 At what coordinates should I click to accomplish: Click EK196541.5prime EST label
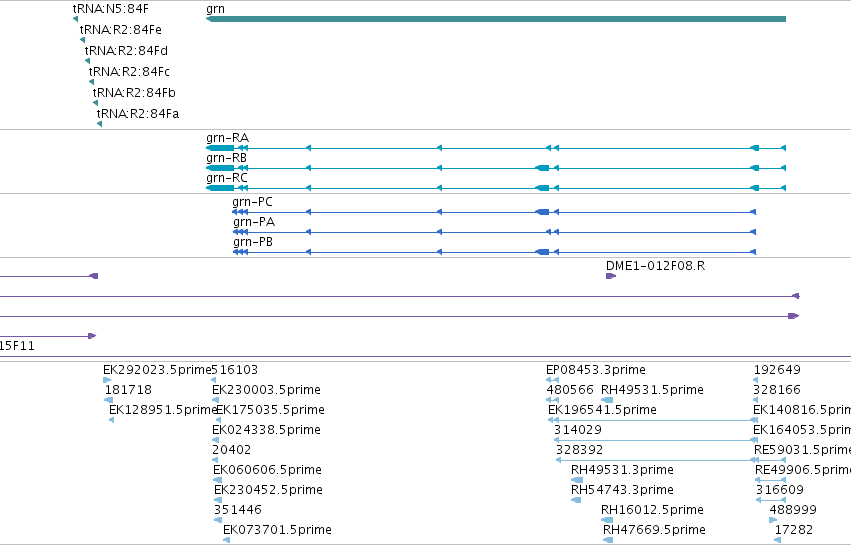coord(602,410)
